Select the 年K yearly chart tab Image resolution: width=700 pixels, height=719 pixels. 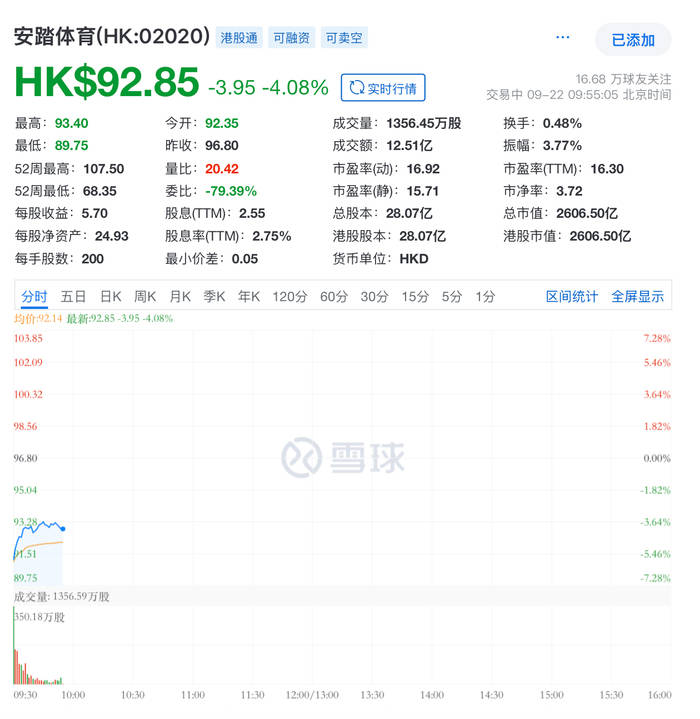point(248,296)
